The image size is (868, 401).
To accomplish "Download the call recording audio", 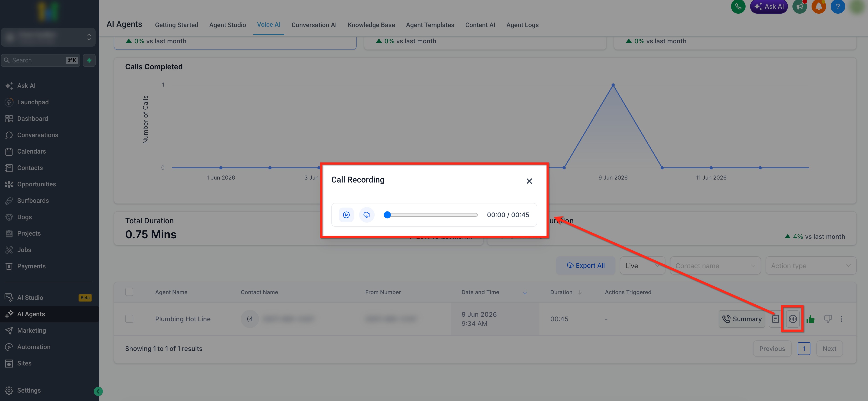I will coord(367,215).
